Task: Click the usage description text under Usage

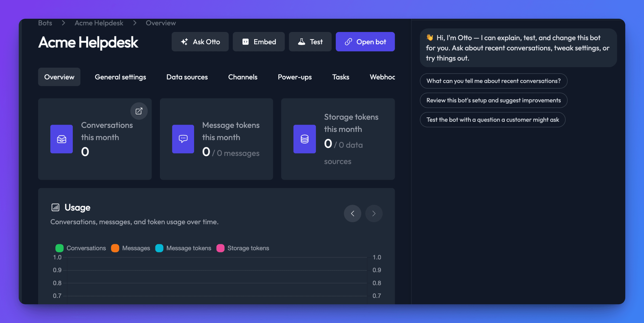Action: [x=135, y=222]
